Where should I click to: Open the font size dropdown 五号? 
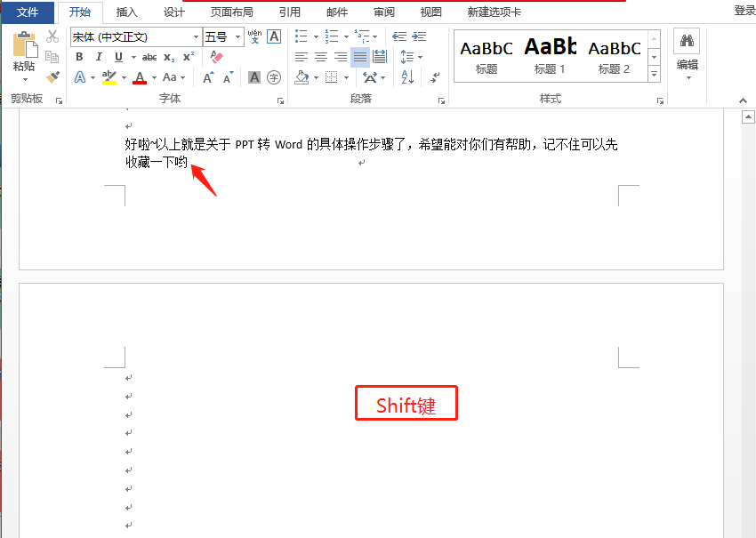(x=237, y=37)
